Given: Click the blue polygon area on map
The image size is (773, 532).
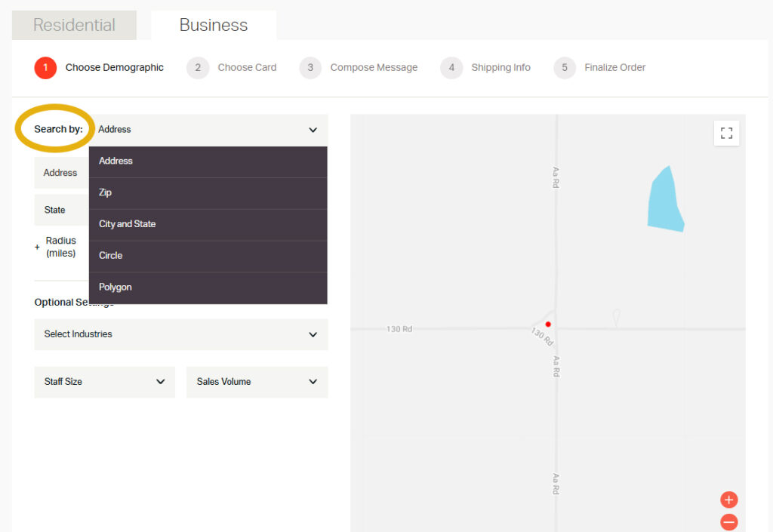Looking at the screenshot, I should coord(666,201).
